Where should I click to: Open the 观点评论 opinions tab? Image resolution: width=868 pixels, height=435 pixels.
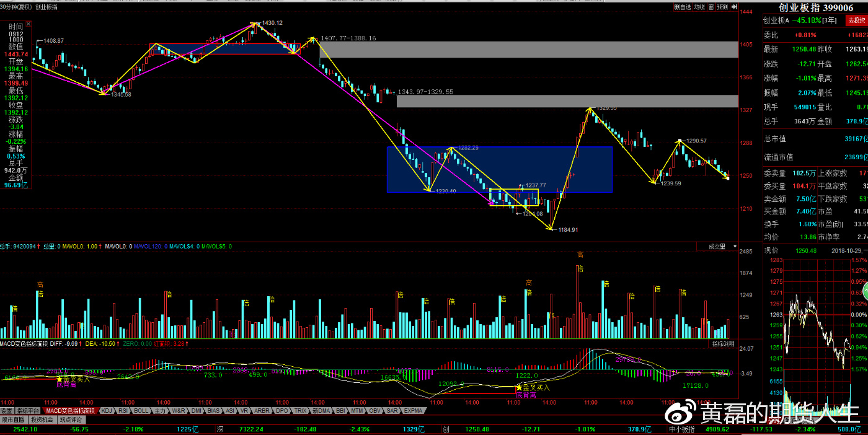point(71,420)
